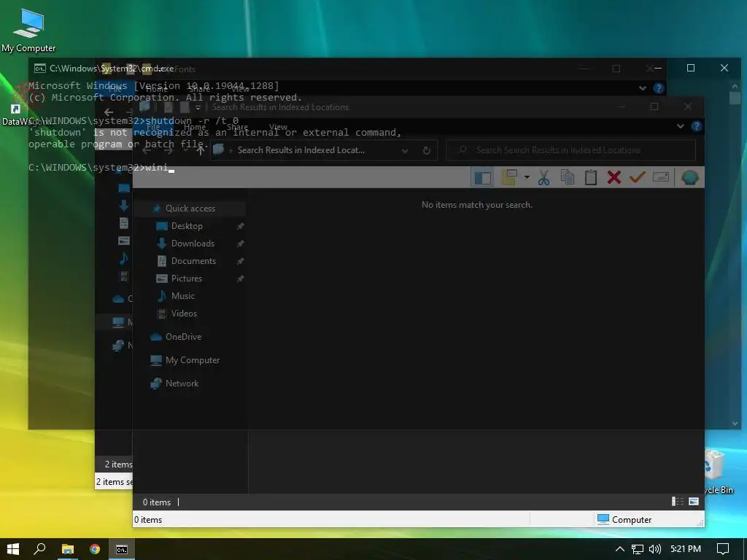Click the Refresh button beside address bar
This screenshot has height=560, width=747.
tap(427, 150)
